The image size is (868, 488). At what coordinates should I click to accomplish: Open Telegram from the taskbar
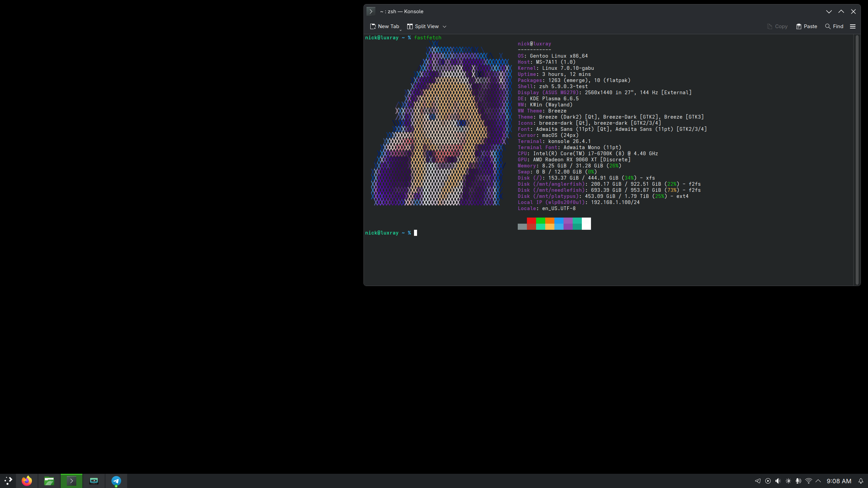tap(116, 481)
